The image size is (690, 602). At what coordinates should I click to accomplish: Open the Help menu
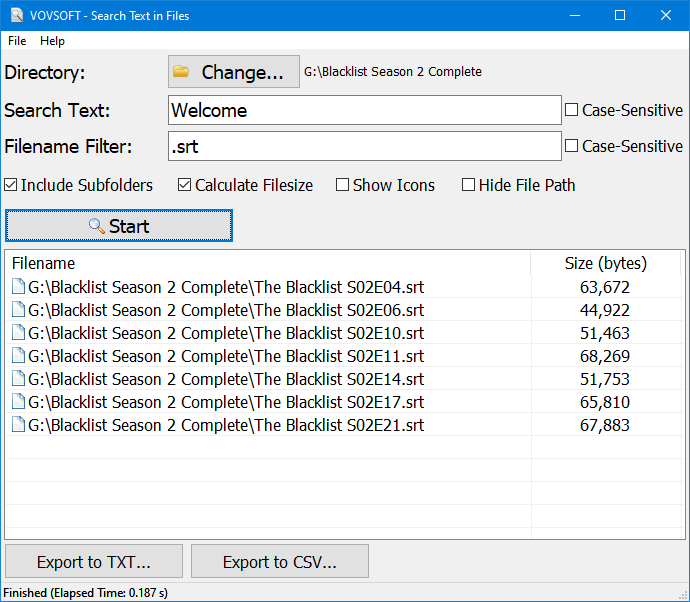[x=52, y=41]
